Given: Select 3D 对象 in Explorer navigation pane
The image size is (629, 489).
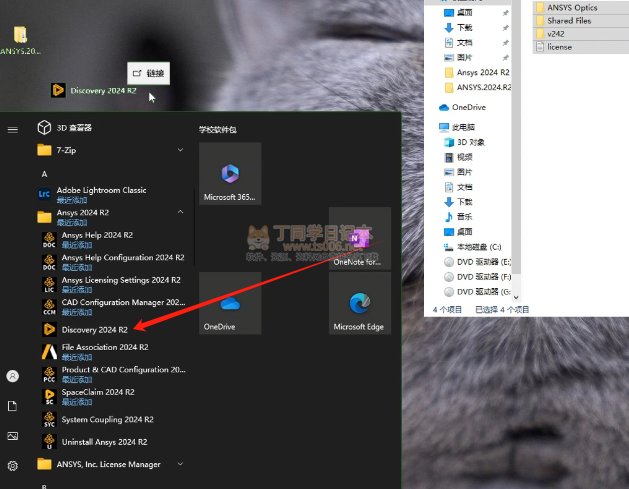Looking at the screenshot, I should (x=464, y=142).
